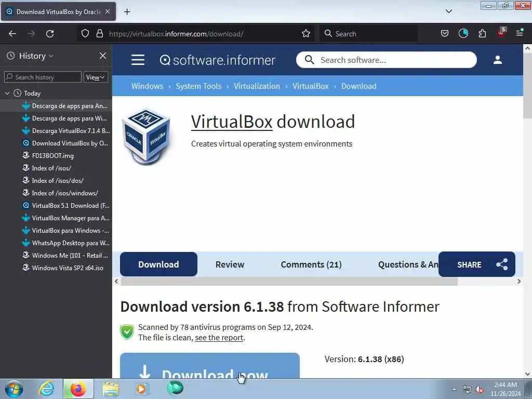
Task: Click the Search history field
Action: (43, 77)
